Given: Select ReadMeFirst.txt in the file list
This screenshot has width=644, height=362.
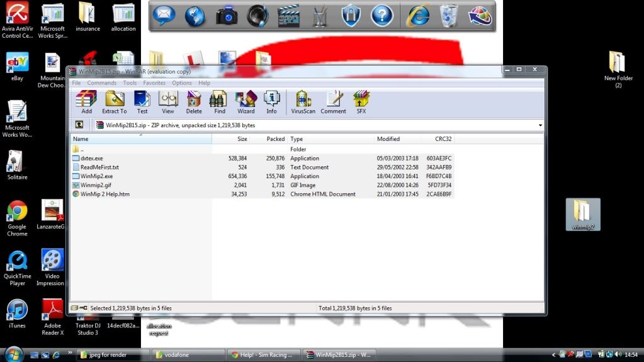Looking at the screenshot, I should point(99,167).
